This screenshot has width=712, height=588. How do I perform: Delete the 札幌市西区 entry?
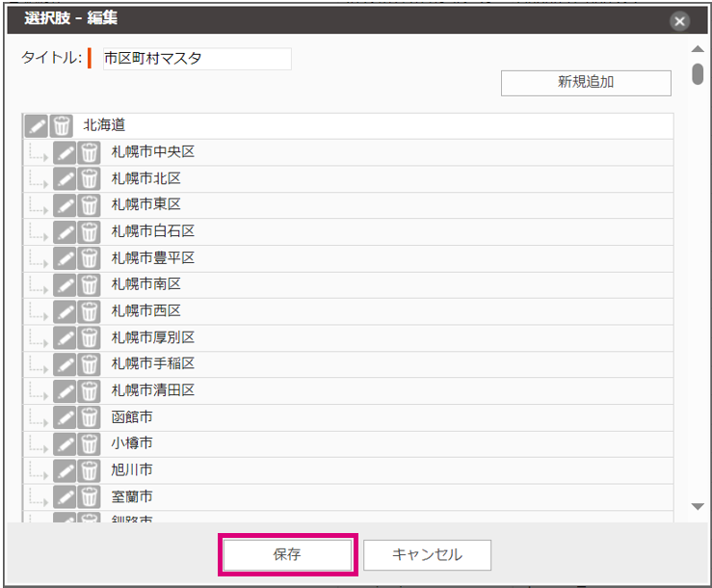[89, 311]
